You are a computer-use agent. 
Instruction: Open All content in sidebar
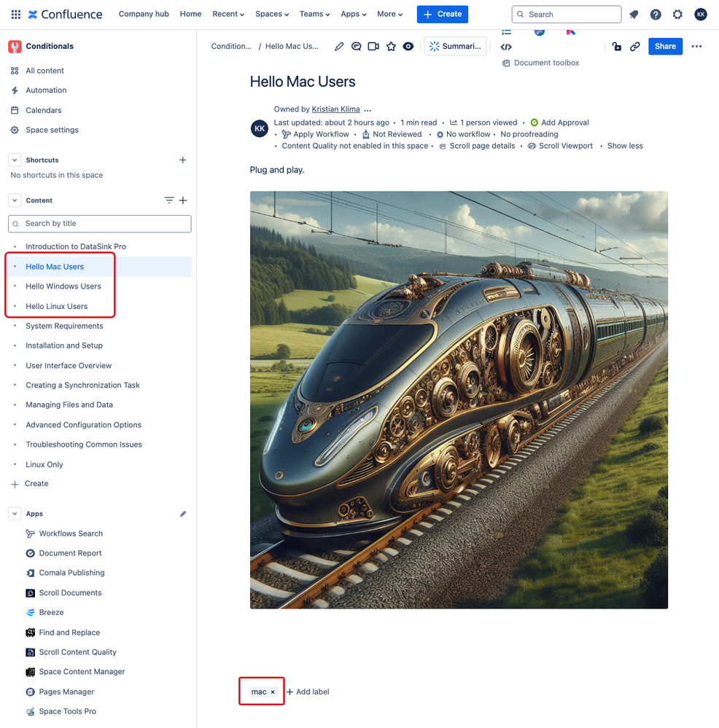(x=44, y=71)
